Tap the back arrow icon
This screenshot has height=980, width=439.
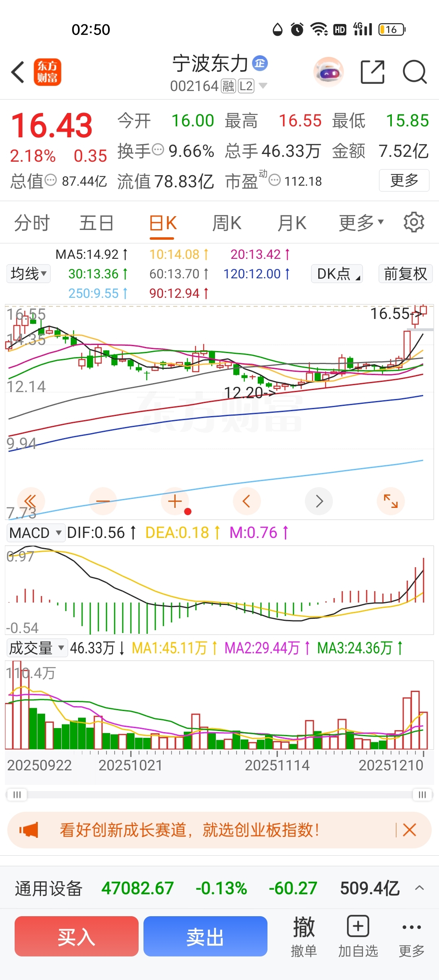[x=18, y=72]
